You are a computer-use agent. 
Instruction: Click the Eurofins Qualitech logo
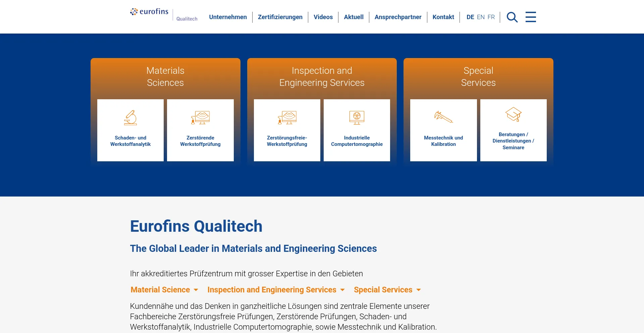coord(164,15)
